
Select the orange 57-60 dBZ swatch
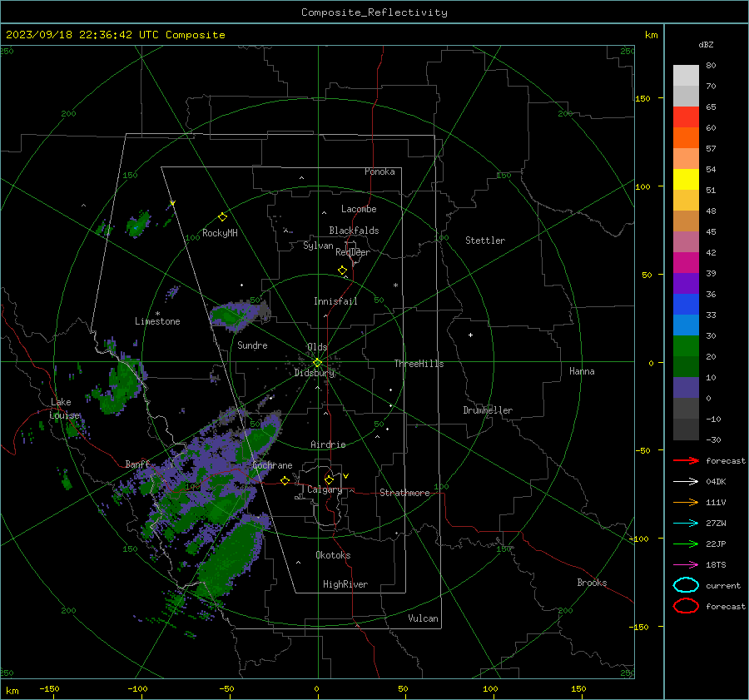pos(686,138)
